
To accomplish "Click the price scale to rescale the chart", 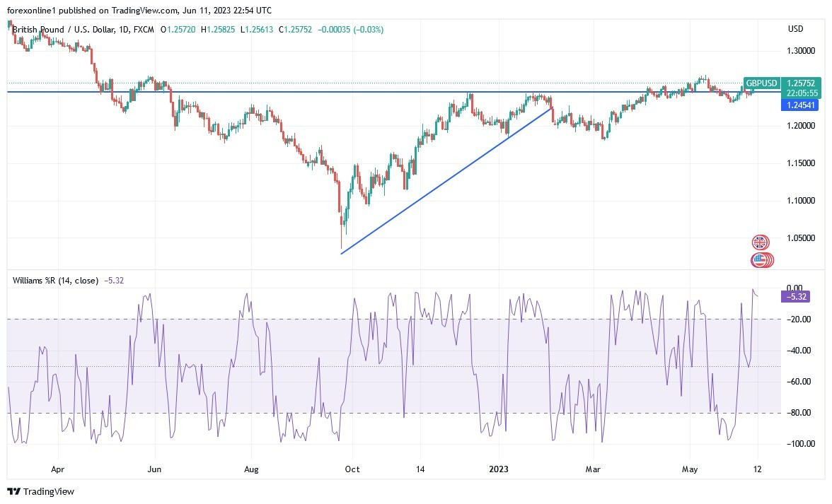I will pyautogui.click(x=799, y=177).
